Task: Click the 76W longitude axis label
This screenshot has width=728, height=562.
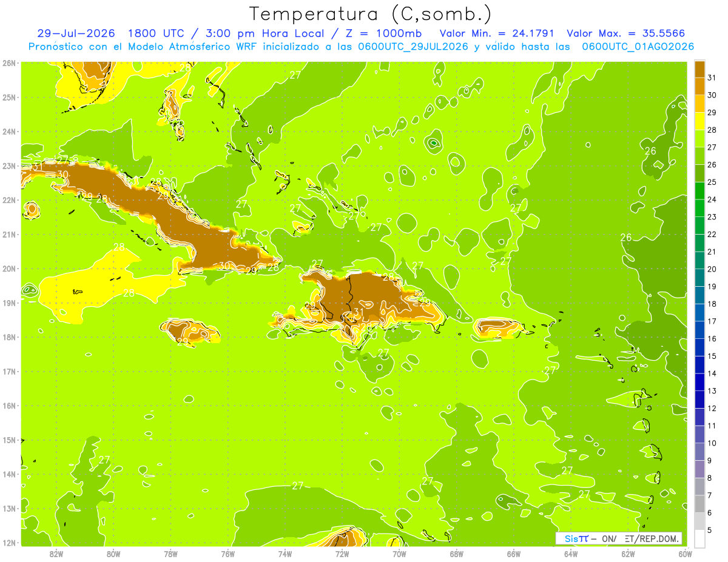Action: point(227,554)
